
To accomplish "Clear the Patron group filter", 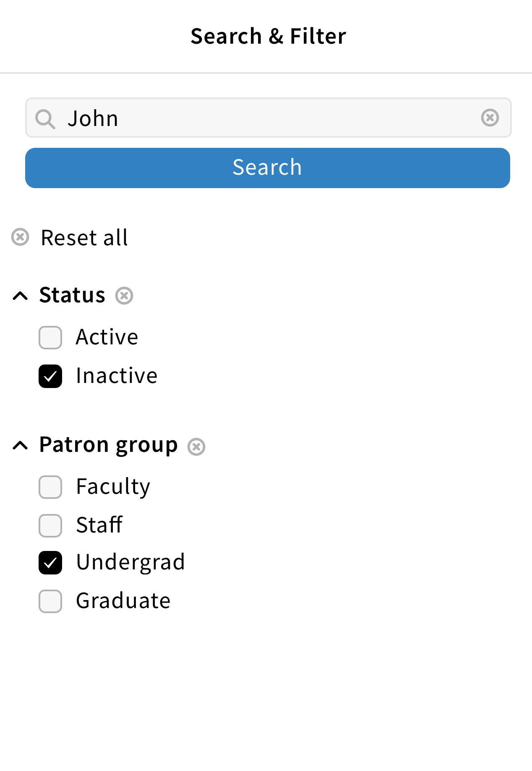I will (196, 446).
